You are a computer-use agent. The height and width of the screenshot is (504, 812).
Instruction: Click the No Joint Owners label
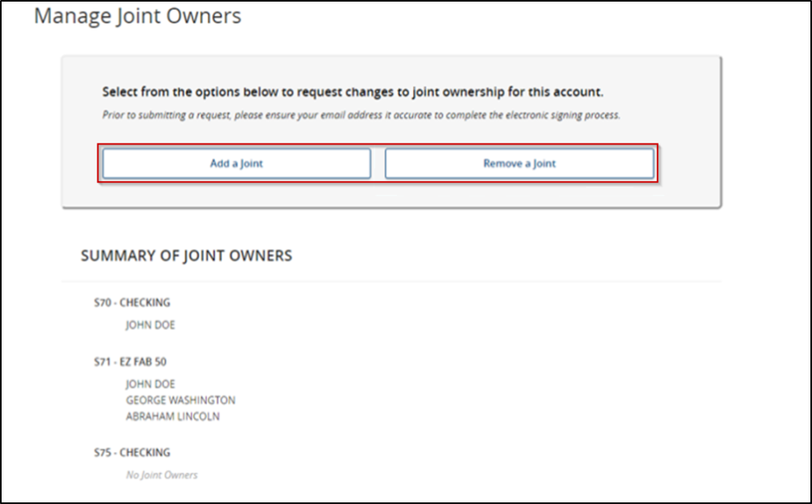[161, 475]
